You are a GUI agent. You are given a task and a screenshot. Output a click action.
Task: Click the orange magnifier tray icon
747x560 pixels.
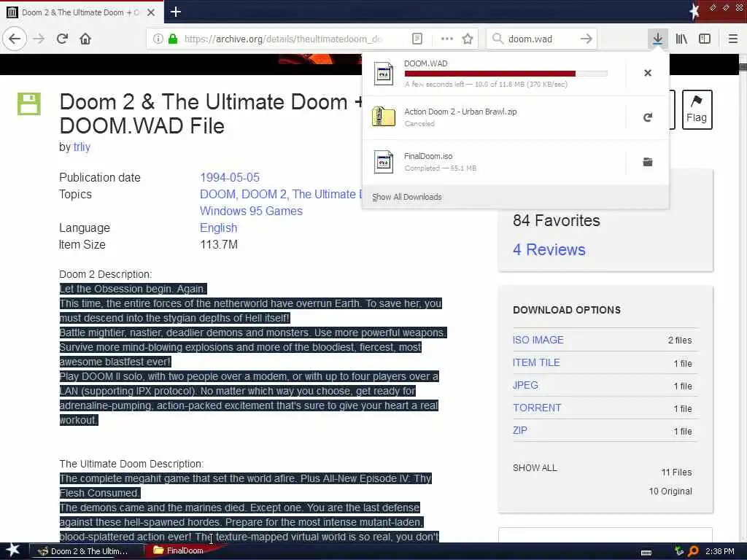pos(693,551)
